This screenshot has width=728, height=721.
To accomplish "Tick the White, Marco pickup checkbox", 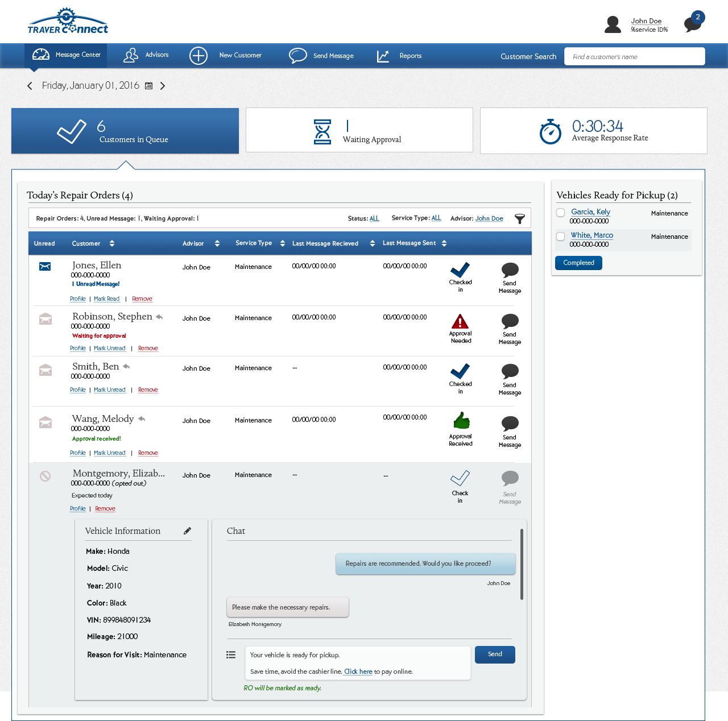I will pos(561,237).
